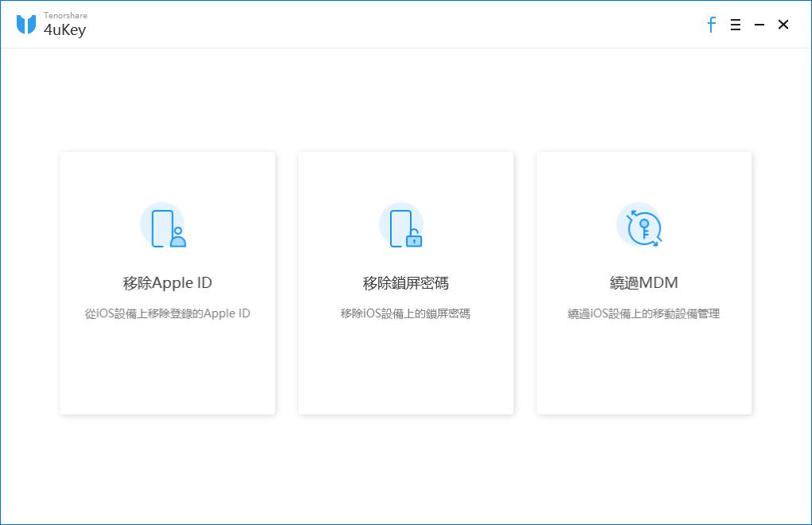
Task: Click the 4uKey product name text
Action: pyautogui.click(x=64, y=30)
